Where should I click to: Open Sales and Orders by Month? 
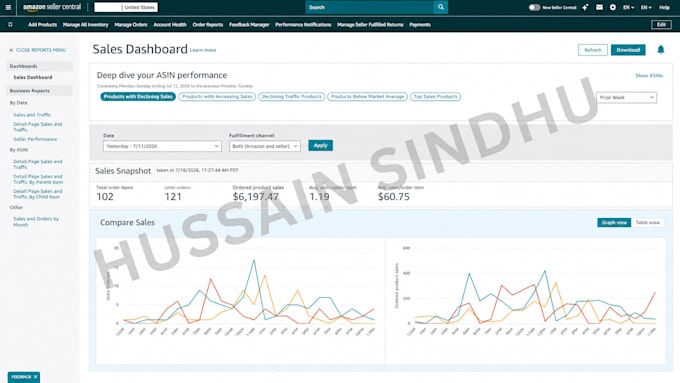[36, 222]
